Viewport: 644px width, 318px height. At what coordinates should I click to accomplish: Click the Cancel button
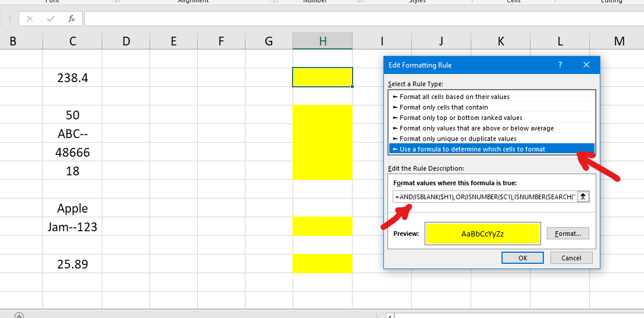[571, 258]
